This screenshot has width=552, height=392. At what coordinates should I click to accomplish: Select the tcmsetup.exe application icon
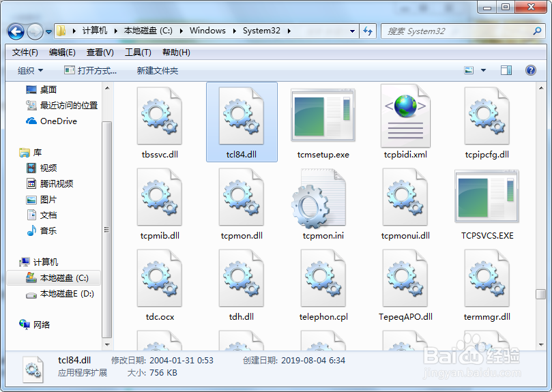click(x=323, y=115)
